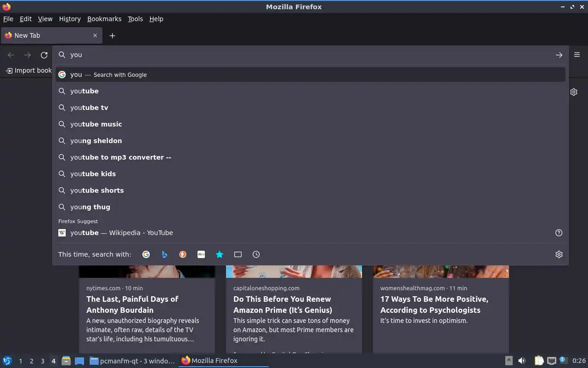
Task: Click the show desktop taskbar icon
Action: (x=79, y=361)
